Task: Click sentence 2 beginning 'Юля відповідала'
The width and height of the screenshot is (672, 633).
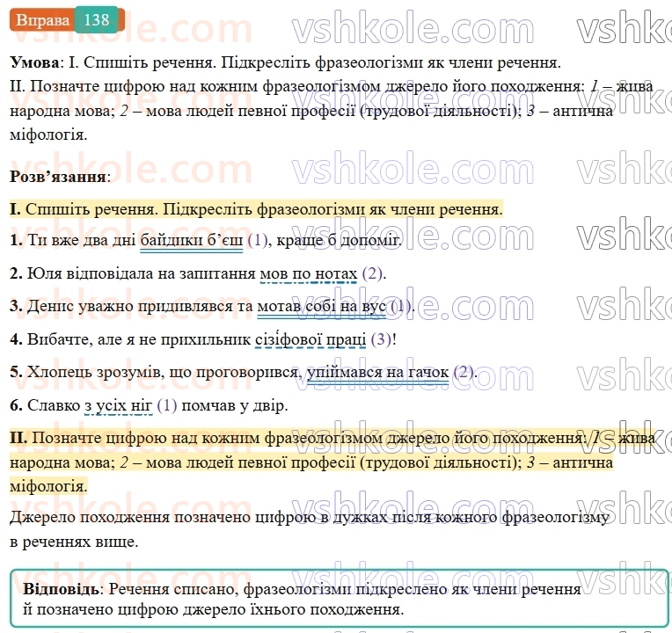Action: point(198,273)
